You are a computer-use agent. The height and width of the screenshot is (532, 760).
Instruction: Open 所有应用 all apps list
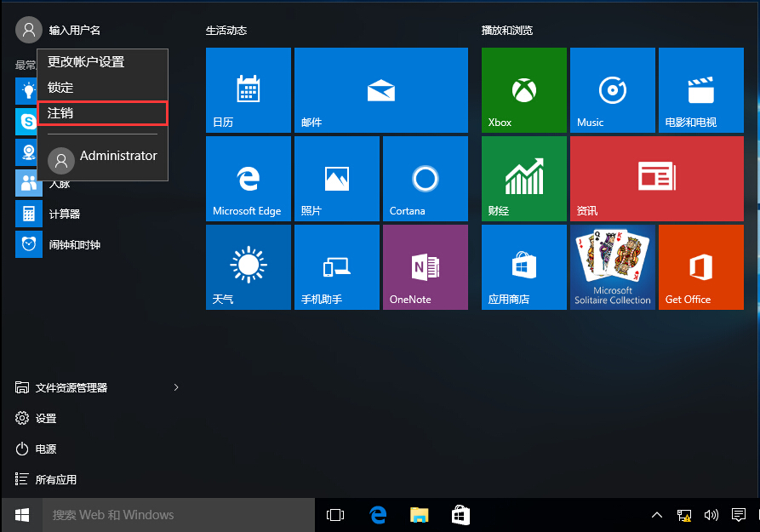[x=56, y=479]
